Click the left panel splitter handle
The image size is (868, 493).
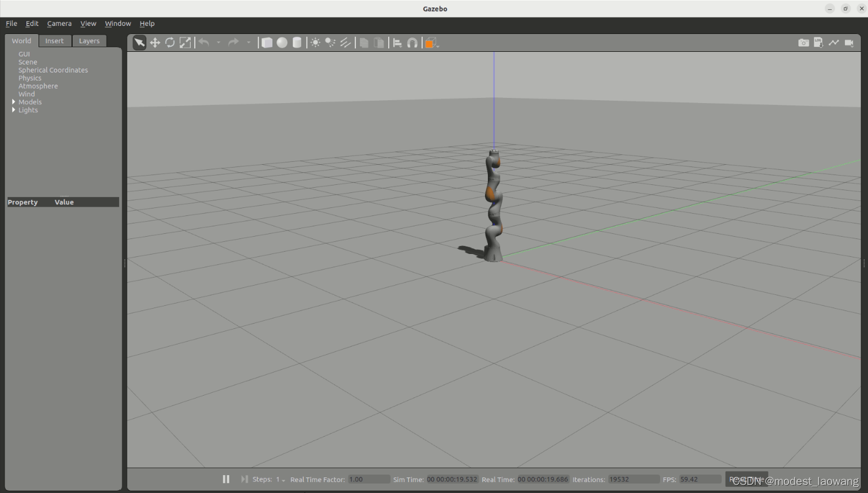(x=124, y=263)
